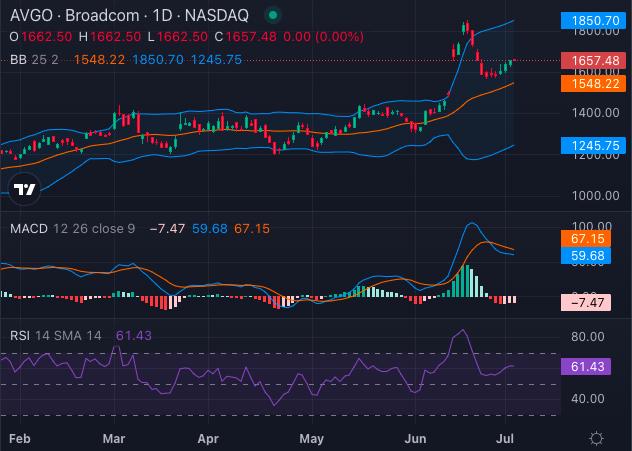Click the 1850.70 upper band price label
This screenshot has height=451, width=632.
pyautogui.click(x=593, y=21)
